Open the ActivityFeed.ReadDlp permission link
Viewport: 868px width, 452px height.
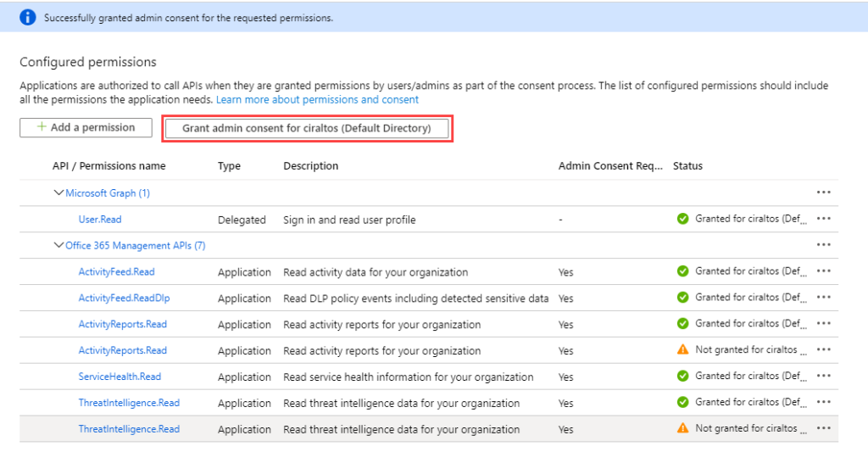124,298
